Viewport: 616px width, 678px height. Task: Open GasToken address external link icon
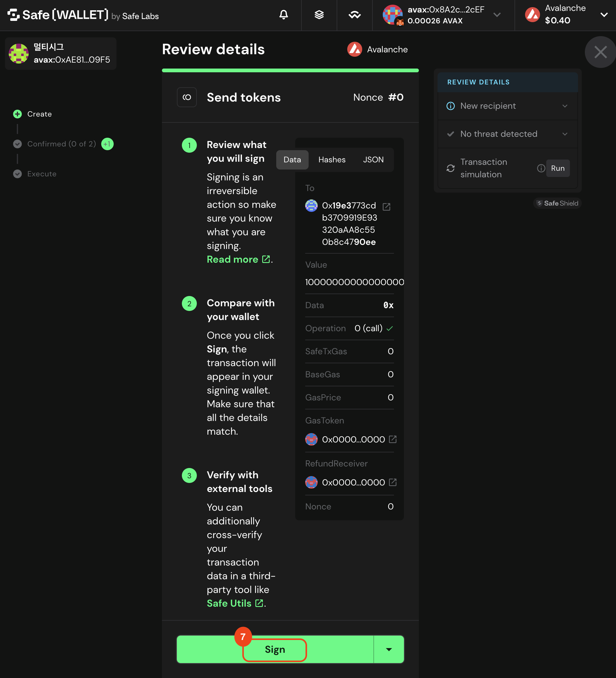392,439
